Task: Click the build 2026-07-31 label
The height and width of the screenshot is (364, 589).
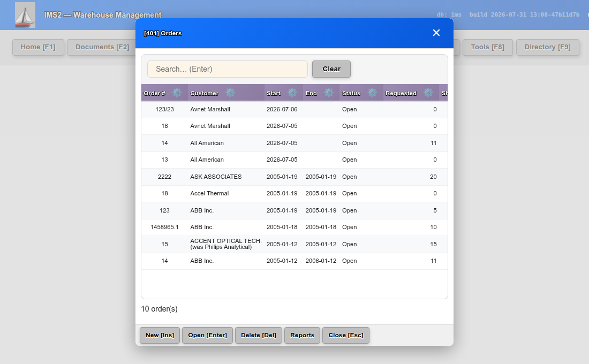Action: [524, 14]
